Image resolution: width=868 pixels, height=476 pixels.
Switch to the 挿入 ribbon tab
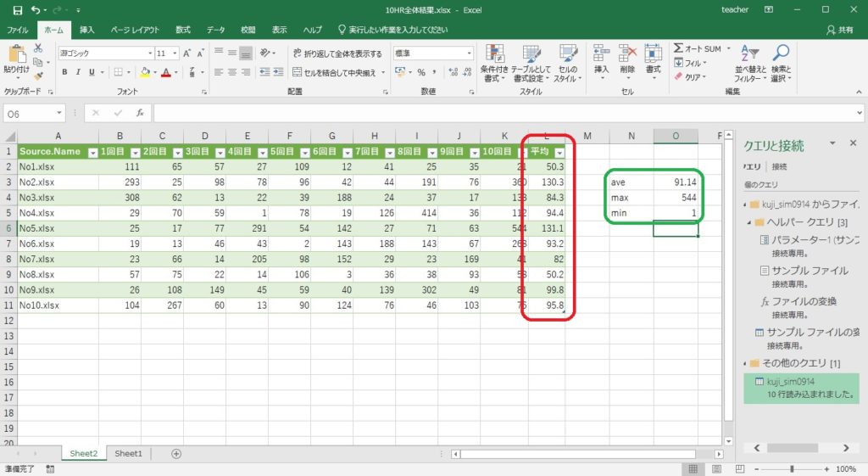[x=87, y=30]
